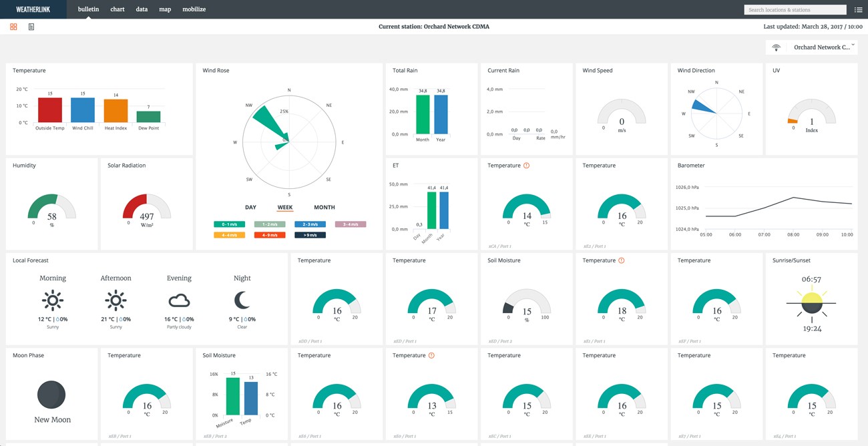Click the alert icon on the 18 °C Temperature tile
Screen dimensions: 868x446
click(621, 260)
